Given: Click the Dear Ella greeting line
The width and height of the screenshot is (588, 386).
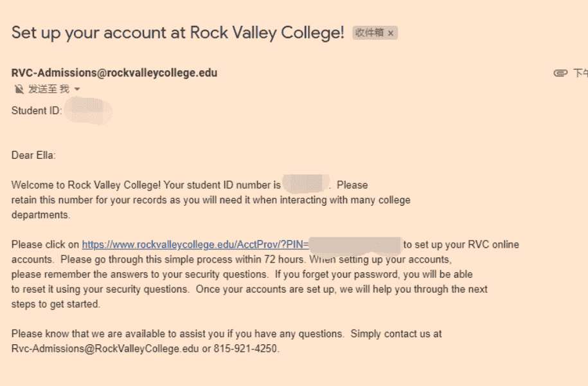Looking at the screenshot, I should coord(33,156).
